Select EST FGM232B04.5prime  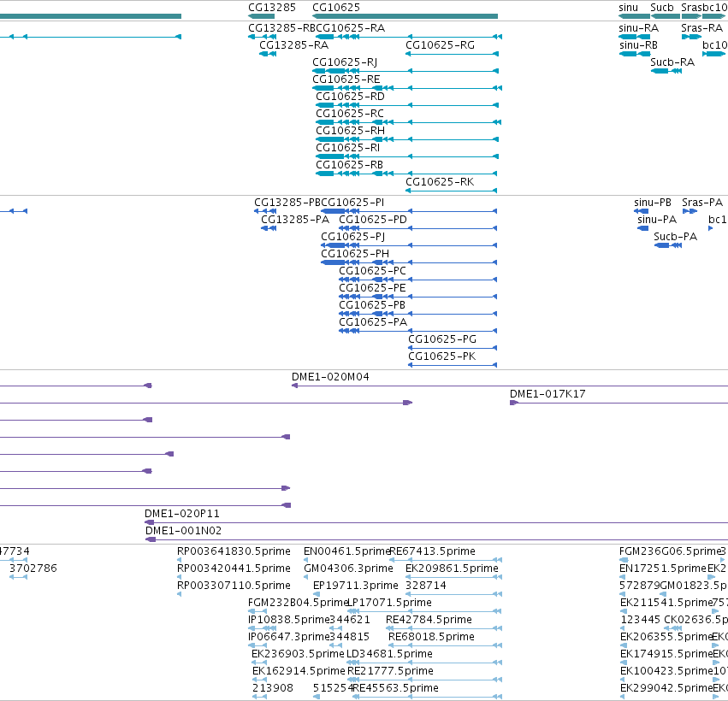coord(298,603)
